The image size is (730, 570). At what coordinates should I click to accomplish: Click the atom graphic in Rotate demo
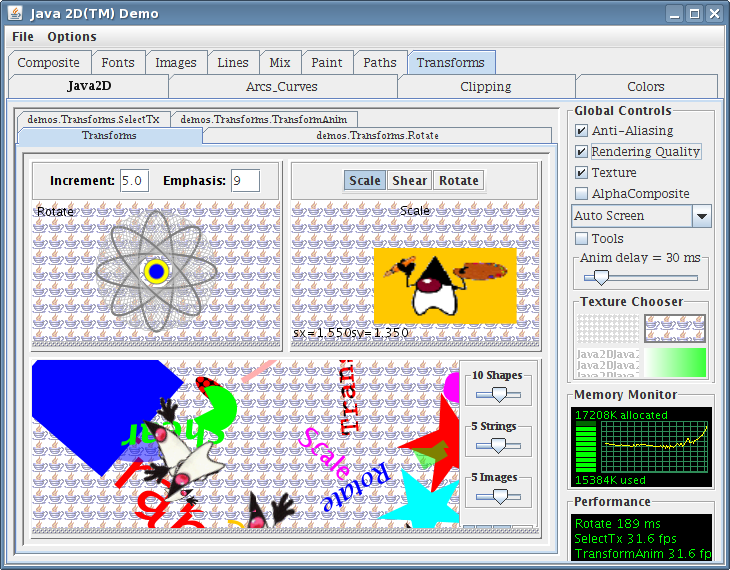pos(155,271)
